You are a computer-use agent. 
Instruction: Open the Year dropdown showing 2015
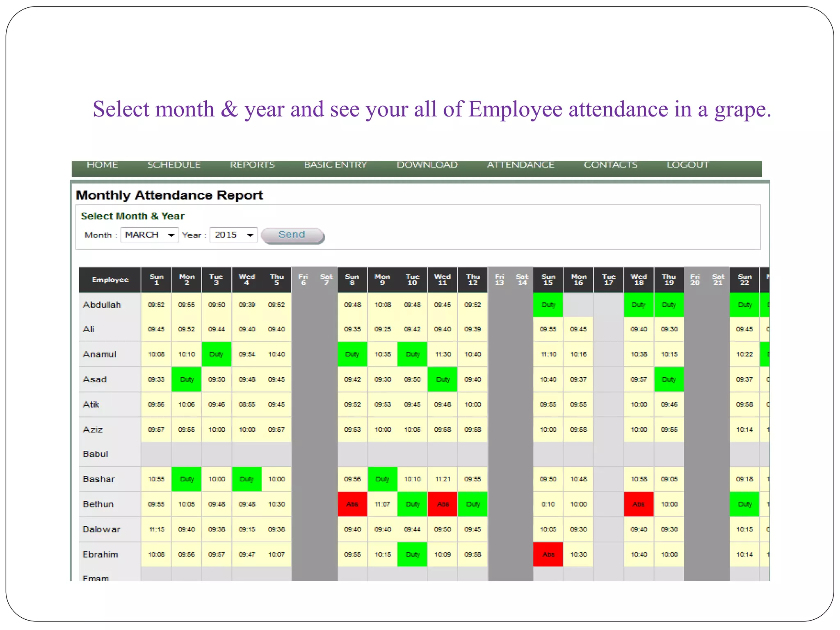(x=233, y=235)
